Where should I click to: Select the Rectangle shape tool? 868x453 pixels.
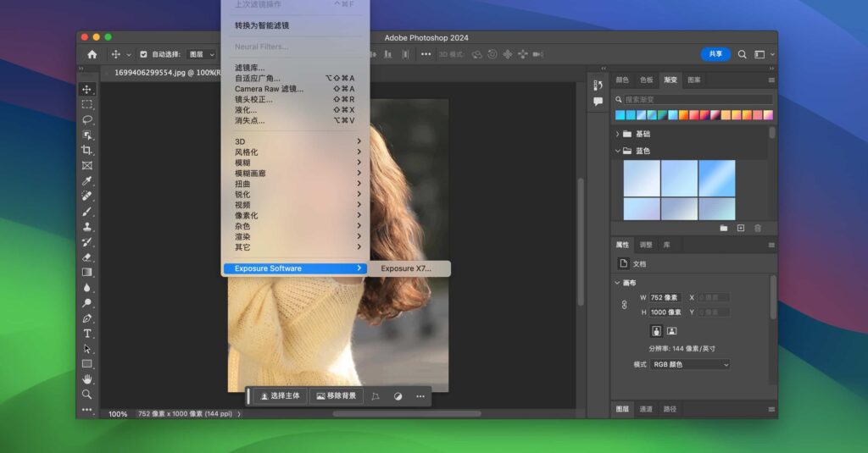click(87, 364)
